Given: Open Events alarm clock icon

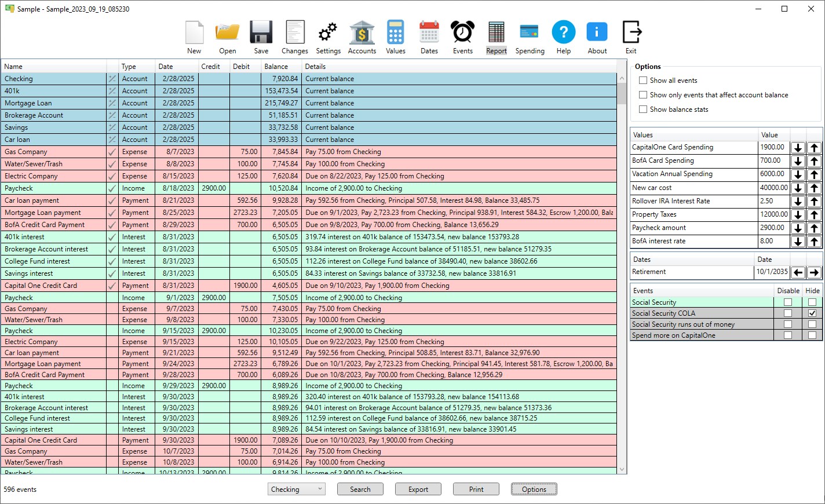Looking at the screenshot, I should (463, 33).
